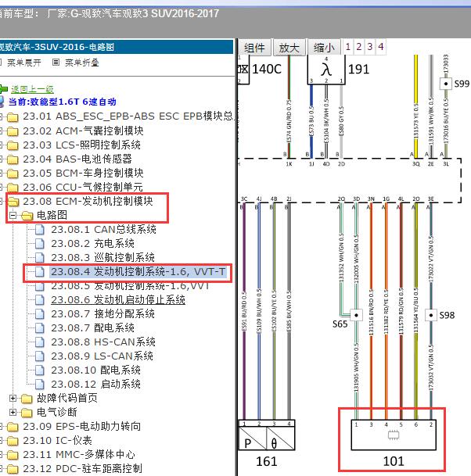Click component number 161 label
Screen dimensions: 471x476
[x=267, y=461]
